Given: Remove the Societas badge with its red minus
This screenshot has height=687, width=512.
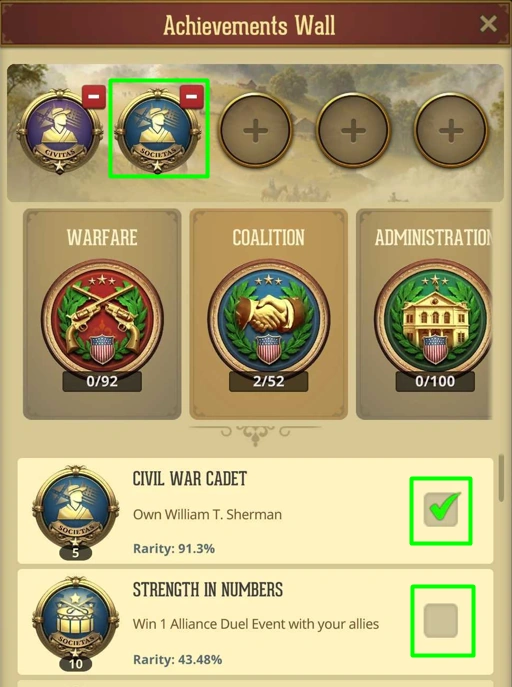Looking at the screenshot, I should pyautogui.click(x=192, y=96).
